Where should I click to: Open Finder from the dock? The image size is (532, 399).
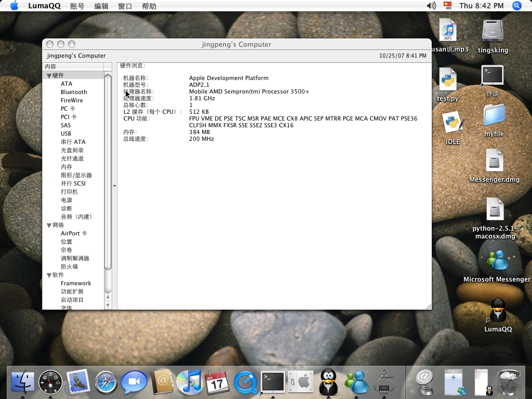pyautogui.click(x=22, y=382)
